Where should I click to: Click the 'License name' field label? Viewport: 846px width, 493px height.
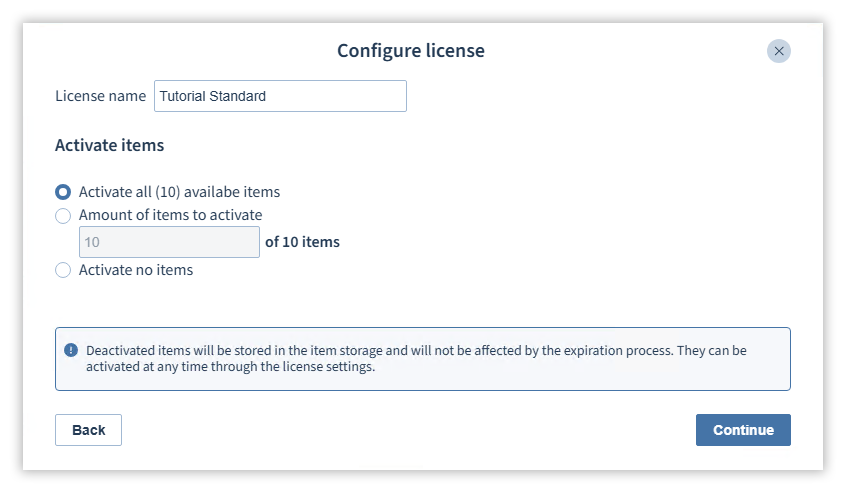coord(100,96)
